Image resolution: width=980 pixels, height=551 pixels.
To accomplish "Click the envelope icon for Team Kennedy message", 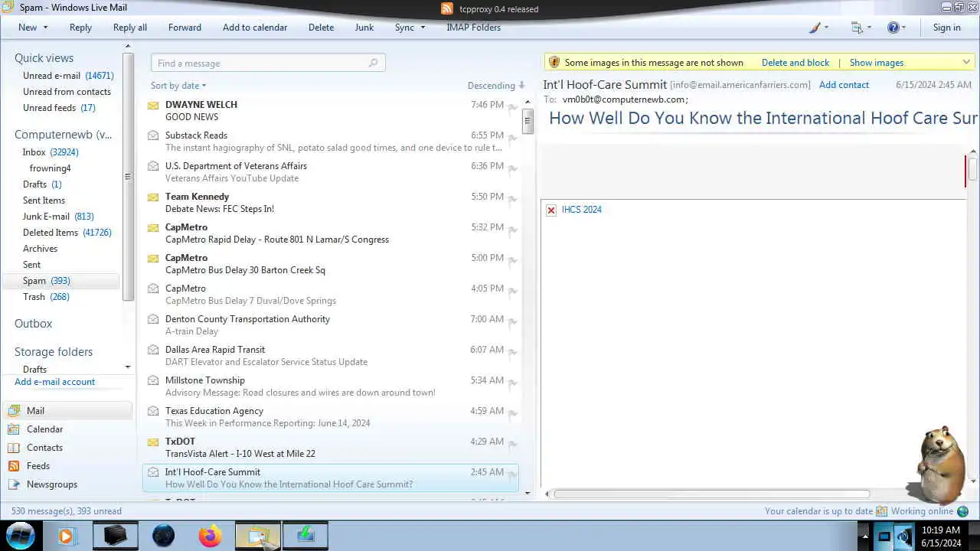I will point(153,197).
